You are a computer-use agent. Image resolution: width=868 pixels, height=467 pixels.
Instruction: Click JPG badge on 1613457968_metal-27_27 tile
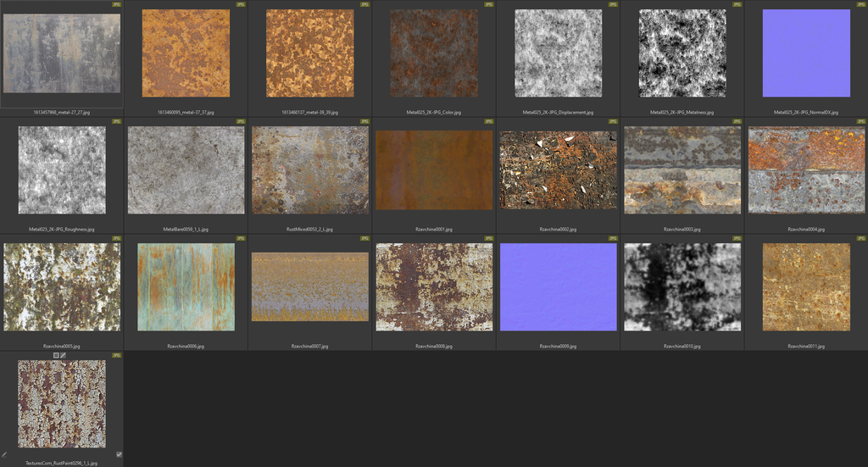click(x=117, y=4)
